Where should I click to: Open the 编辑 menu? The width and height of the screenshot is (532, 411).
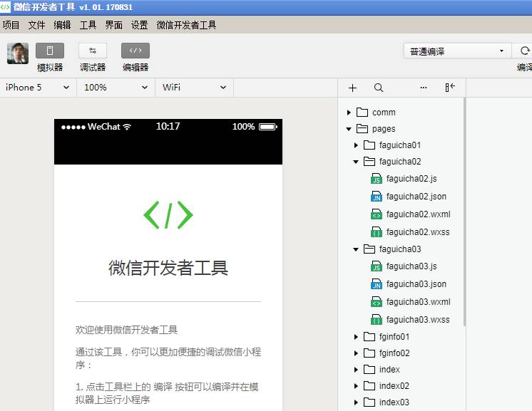tap(62, 25)
